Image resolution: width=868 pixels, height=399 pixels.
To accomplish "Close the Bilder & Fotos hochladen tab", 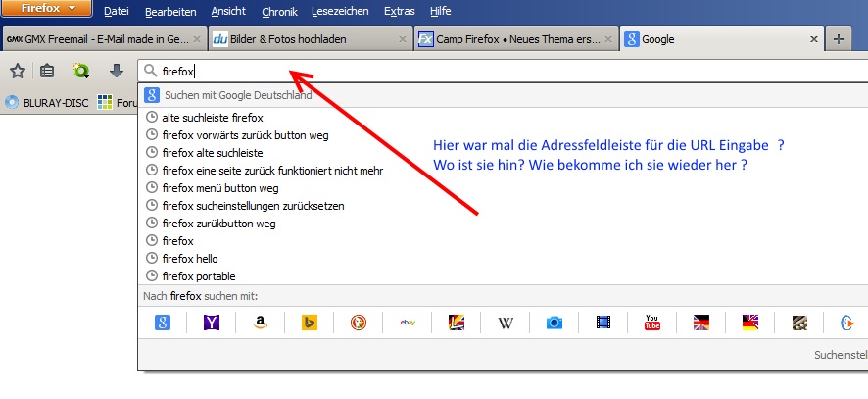I will tap(403, 39).
